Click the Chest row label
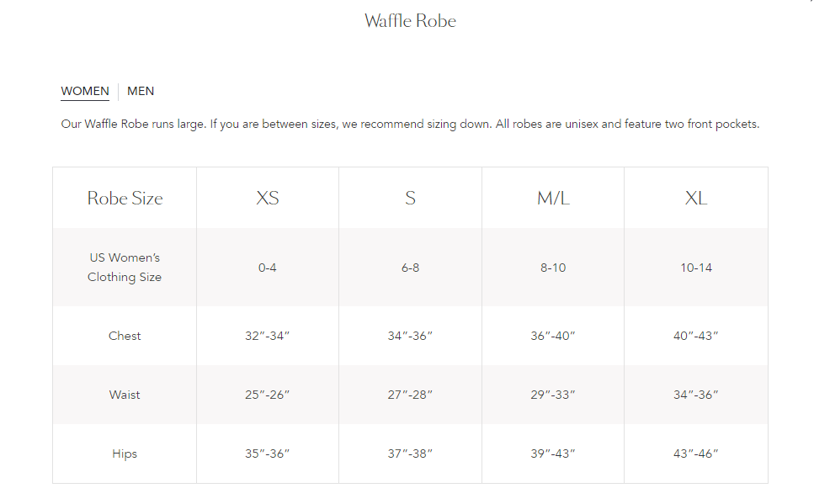Image resolution: width=814 pixels, height=504 pixels. pos(124,335)
